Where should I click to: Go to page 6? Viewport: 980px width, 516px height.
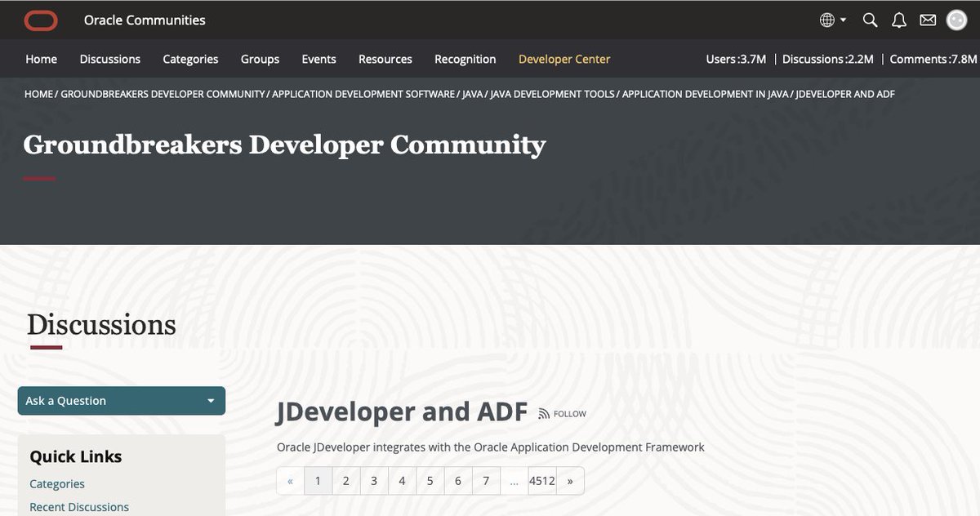(458, 481)
